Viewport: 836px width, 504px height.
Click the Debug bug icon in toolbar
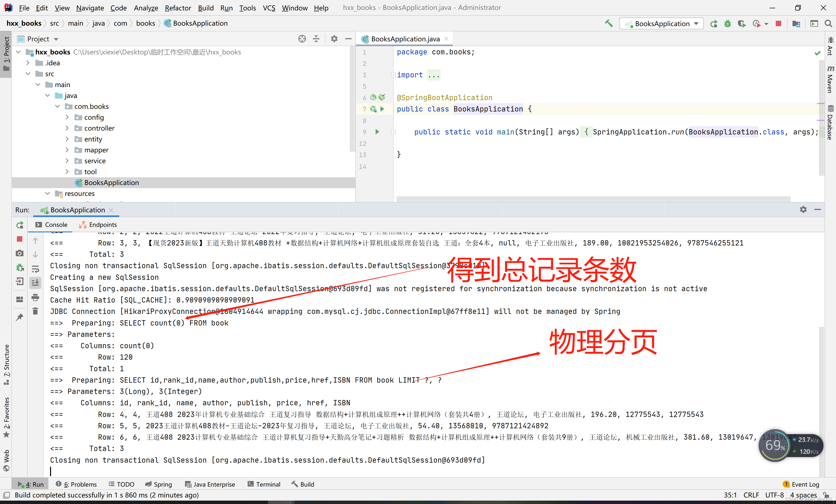coord(727,23)
